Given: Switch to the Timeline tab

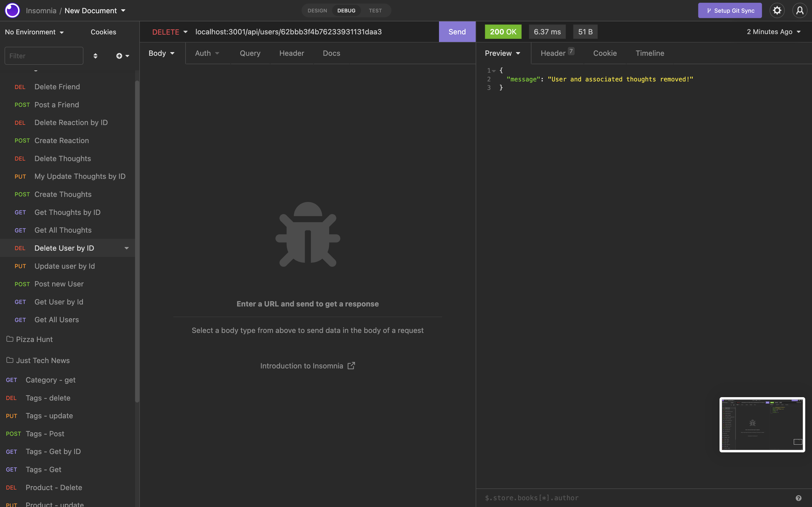Looking at the screenshot, I should [x=650, y=53].
